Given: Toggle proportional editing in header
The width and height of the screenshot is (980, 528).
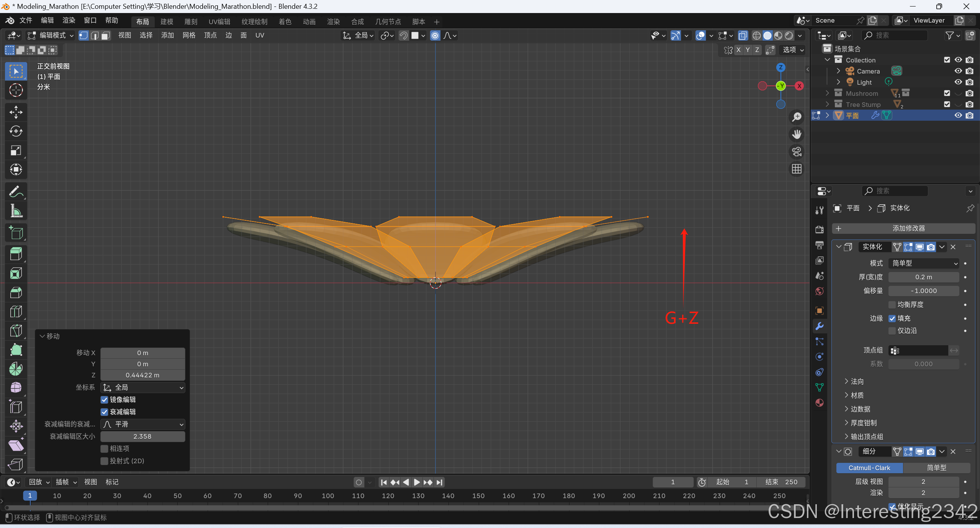Looking at the screenshot, I should tap(435, 36).
